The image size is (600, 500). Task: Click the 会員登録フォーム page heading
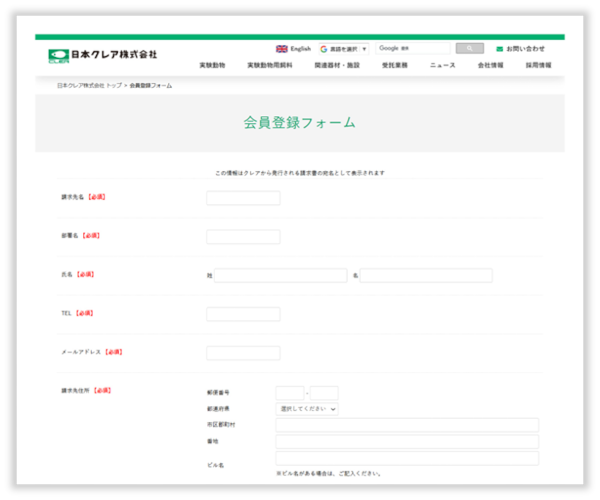click(x=300, y=123)
